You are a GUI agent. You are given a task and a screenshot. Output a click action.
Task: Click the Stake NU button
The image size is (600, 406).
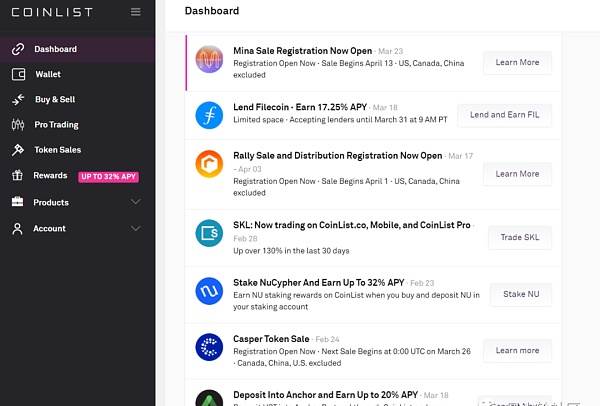[521, 294]
